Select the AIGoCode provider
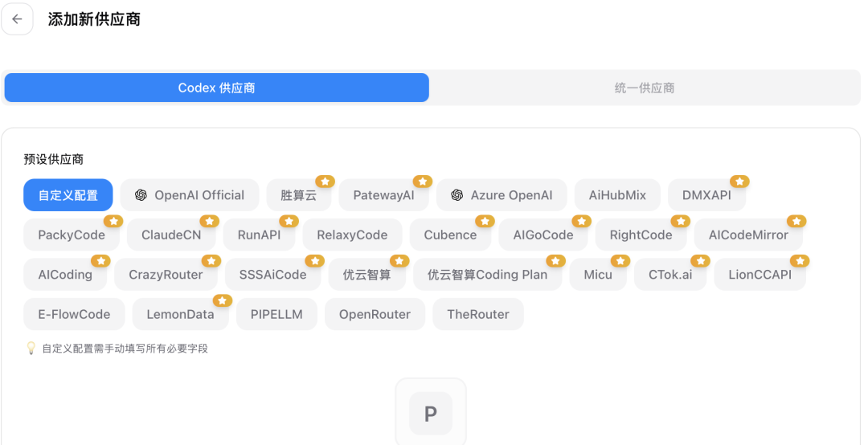This screenshot has width=868, height=445. tap(543, 235)
